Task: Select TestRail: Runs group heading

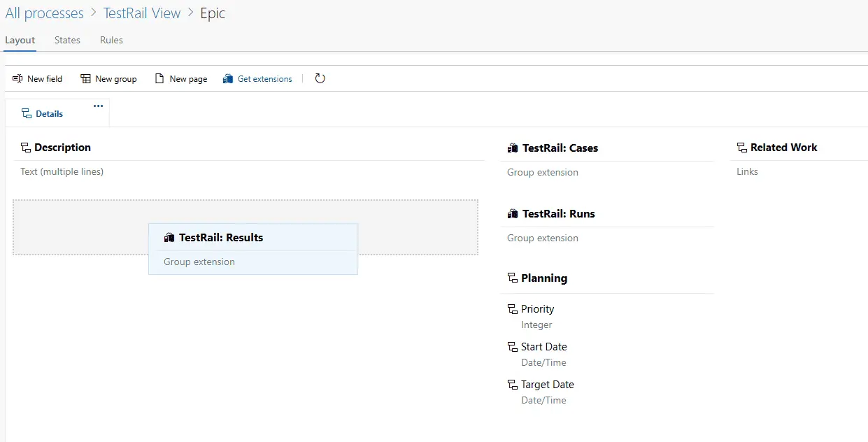Action: click(559, 214)
